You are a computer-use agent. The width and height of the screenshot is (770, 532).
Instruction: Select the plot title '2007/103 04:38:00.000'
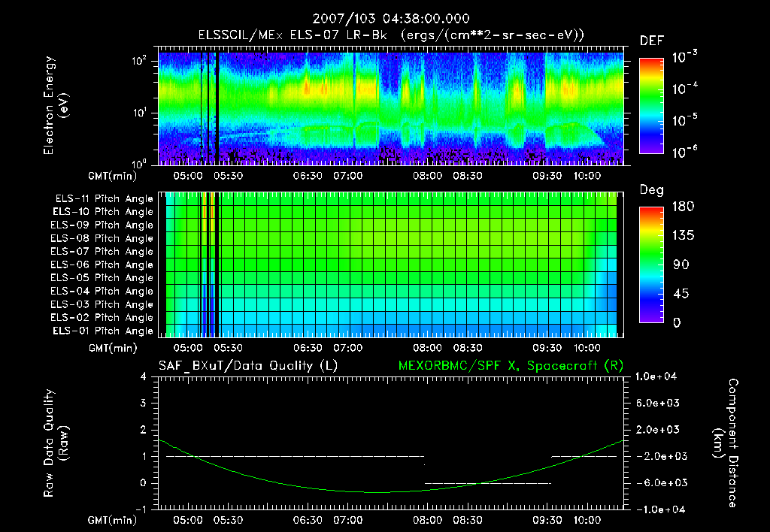(x=391, y=19)
